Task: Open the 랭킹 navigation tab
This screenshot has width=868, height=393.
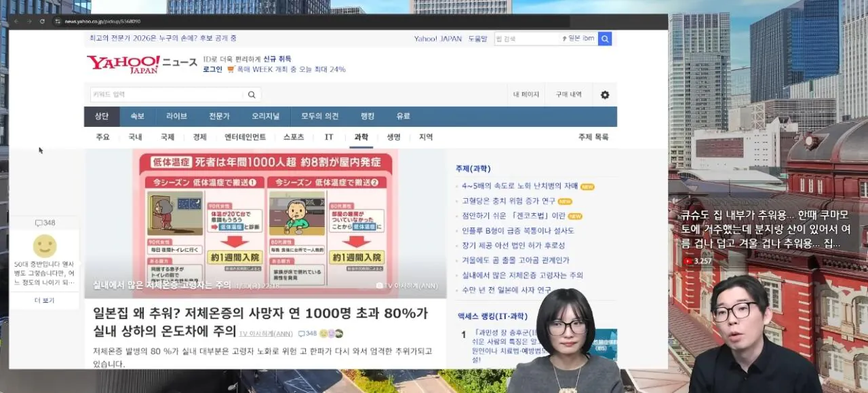Action: (367, 116)
